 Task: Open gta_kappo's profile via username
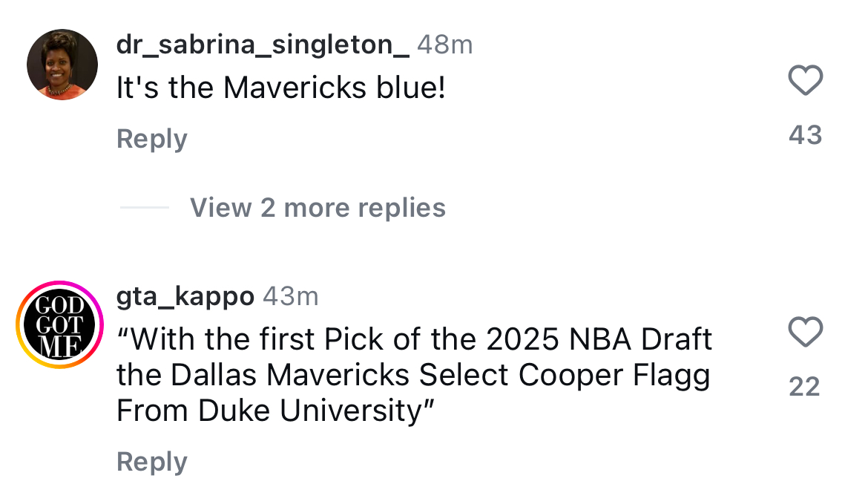[x=184, y=295]
